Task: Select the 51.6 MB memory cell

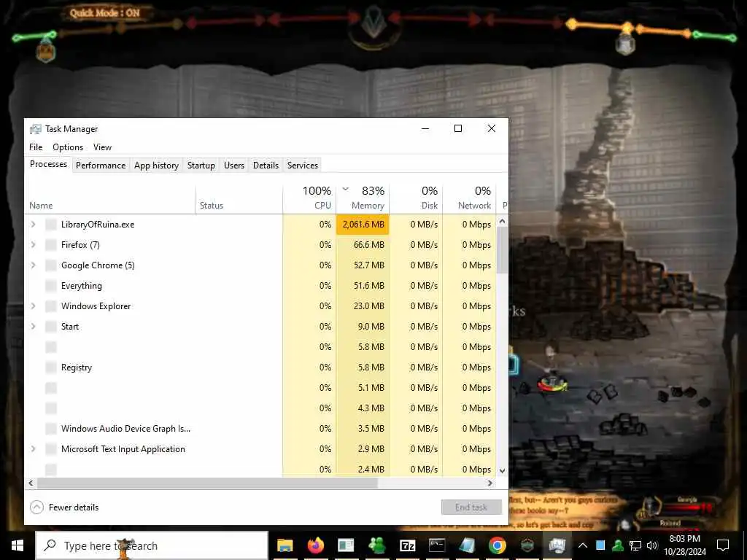Action: click(x=363, y=286)
